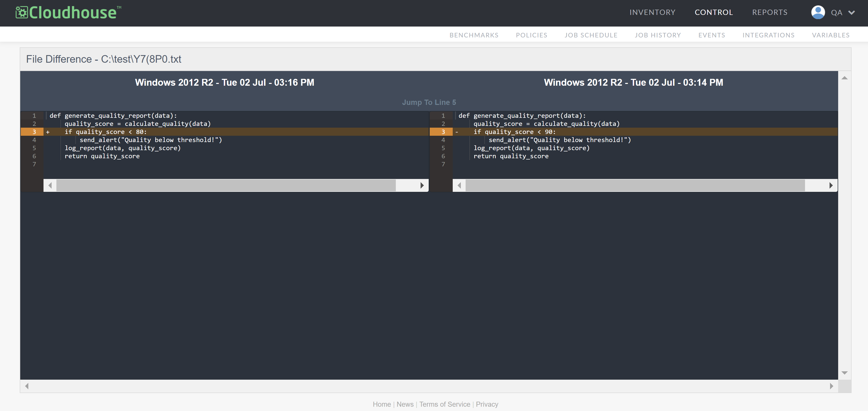Viewport: 868px width, 411px height.
Task: Click right pane send_alert line
Action: [560, 140]
